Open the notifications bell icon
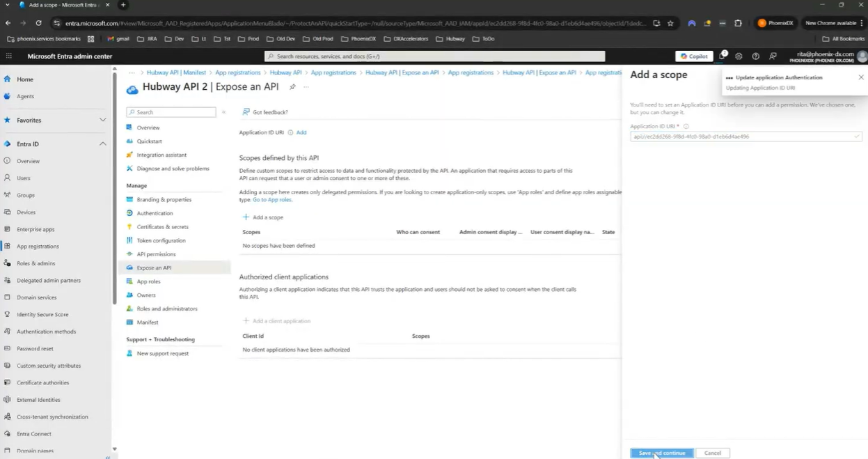Screen dimensions: 868x459 (722, 56)
